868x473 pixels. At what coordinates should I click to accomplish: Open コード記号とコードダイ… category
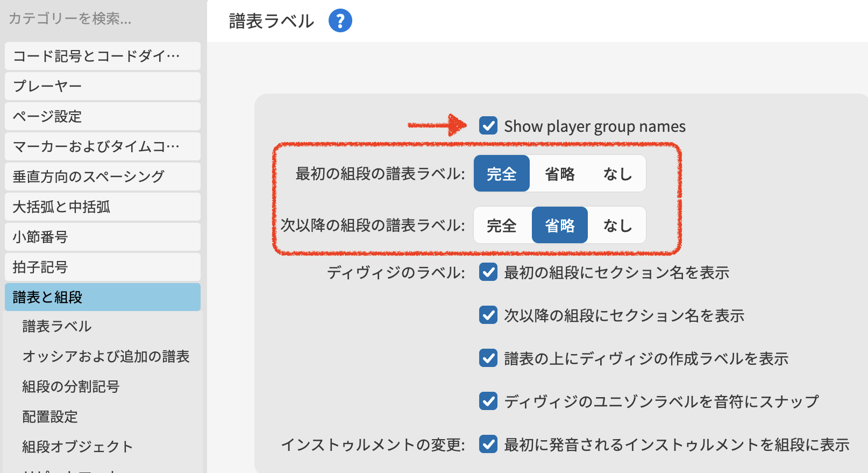[x=102, y=56]
